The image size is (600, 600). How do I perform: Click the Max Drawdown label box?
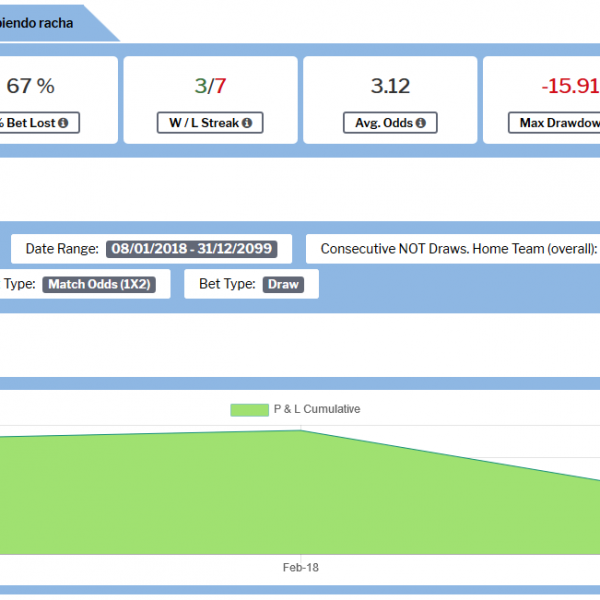click(x=557, y=123)
